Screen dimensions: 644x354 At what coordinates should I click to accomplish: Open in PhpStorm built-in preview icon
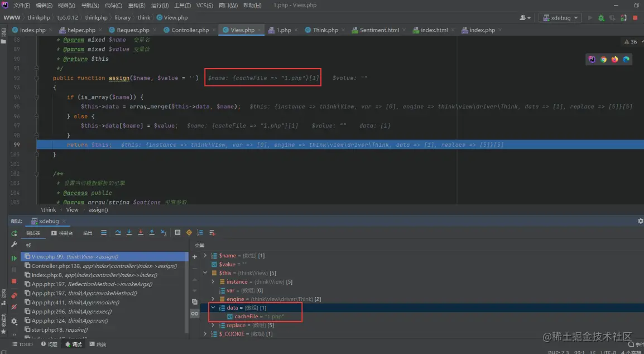[x=592, y=59]
